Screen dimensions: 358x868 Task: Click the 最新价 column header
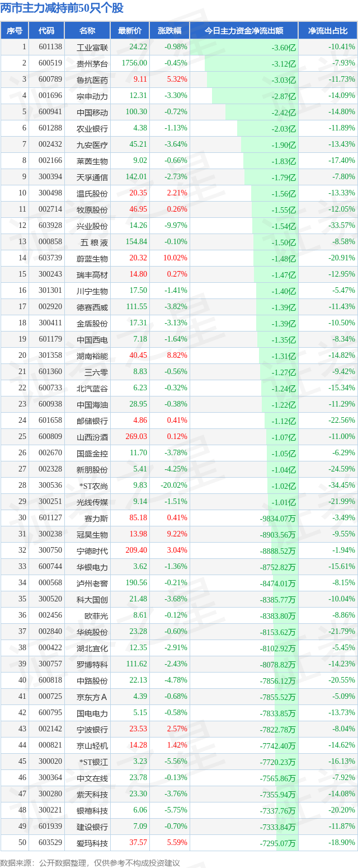click(x=130, y=31)
